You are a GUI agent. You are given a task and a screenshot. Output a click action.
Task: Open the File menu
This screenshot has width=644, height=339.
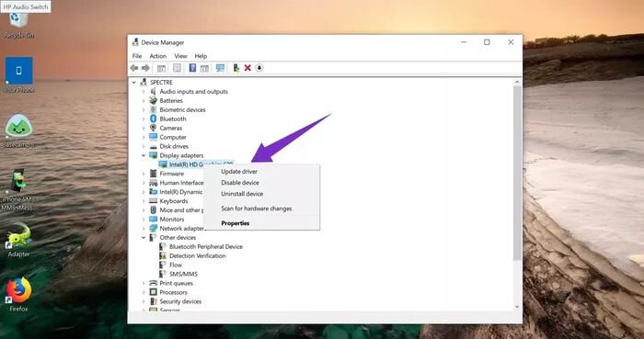[137, 56]
